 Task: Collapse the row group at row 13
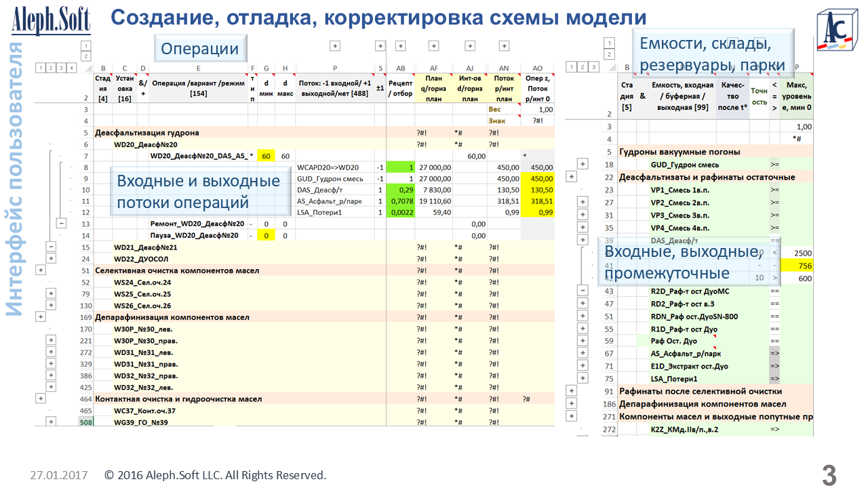point(62,223)
